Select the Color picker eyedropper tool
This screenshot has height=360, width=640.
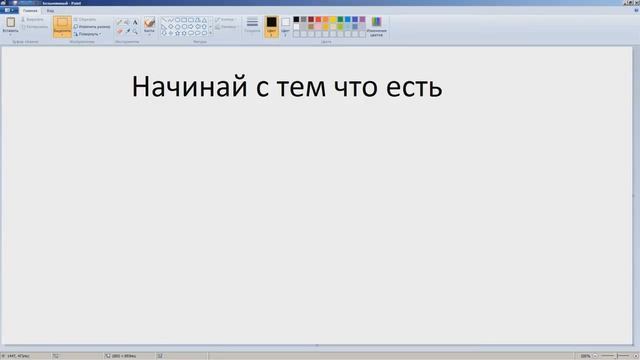127,31
